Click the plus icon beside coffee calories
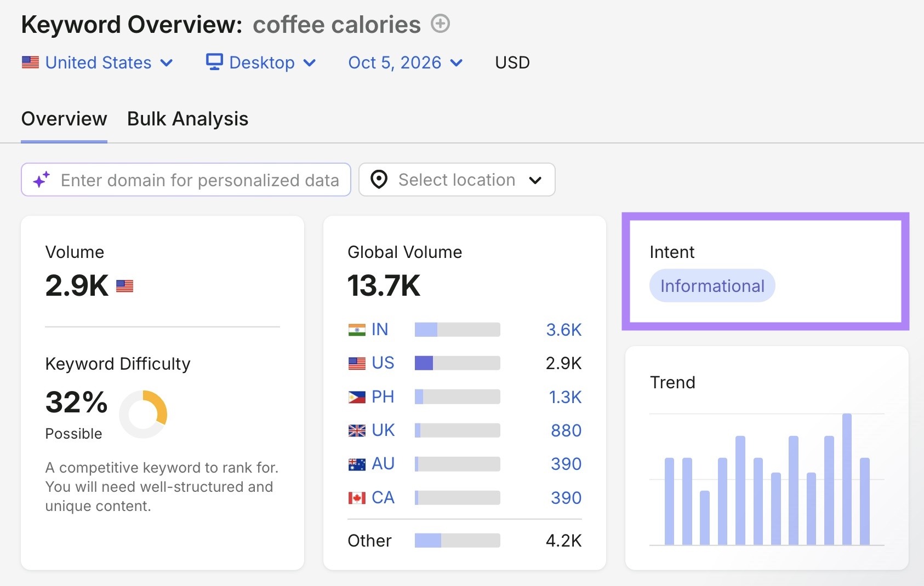The height and width of the screenshot is (586, 924). (440, 24)
